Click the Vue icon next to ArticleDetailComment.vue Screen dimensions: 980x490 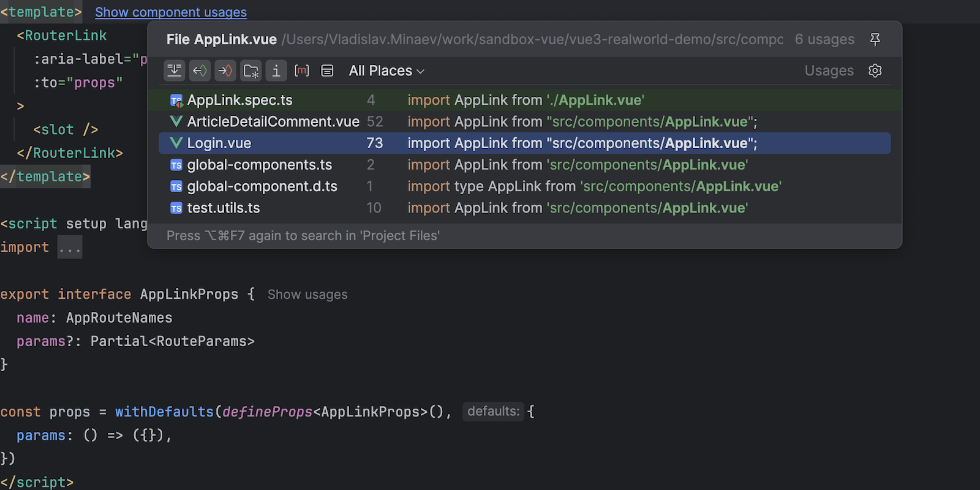click(176, 122)
